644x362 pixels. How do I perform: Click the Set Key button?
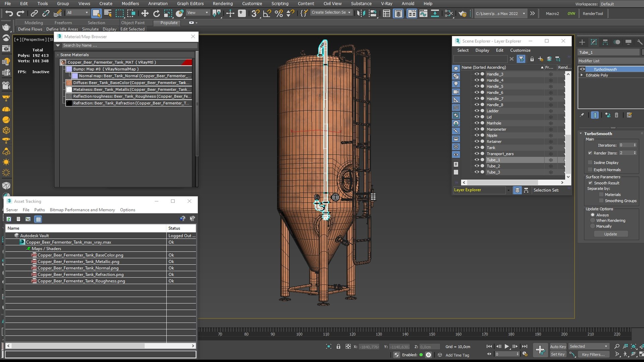click(558, 354)
